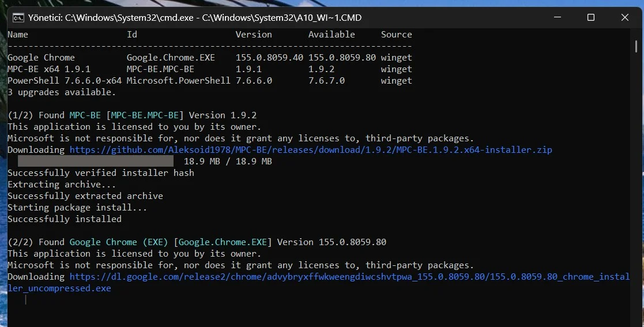
Task: Click installed version '155.0.8059.40'
Action: pyautogui.click(x=269, y=58)
